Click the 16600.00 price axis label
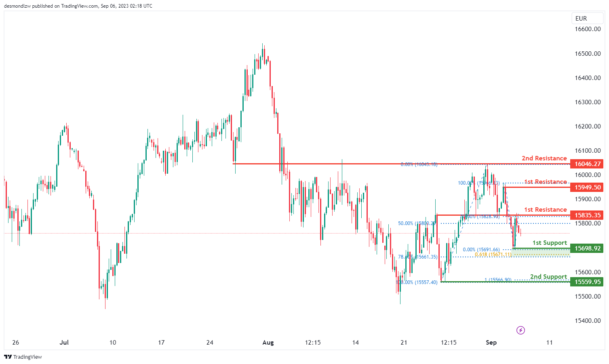This screenshot has height=364, width=609. click(x=588, y=29)
